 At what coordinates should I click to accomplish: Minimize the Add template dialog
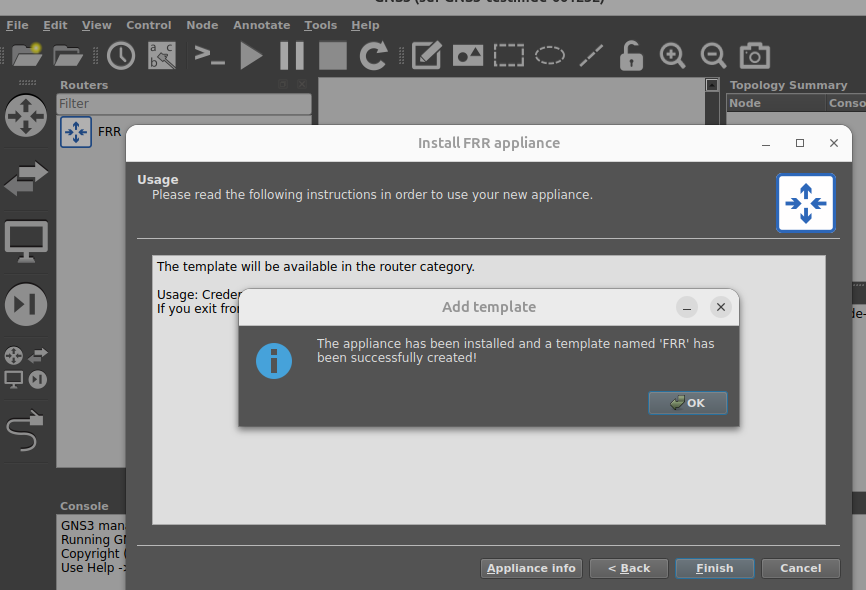[687, 307]
